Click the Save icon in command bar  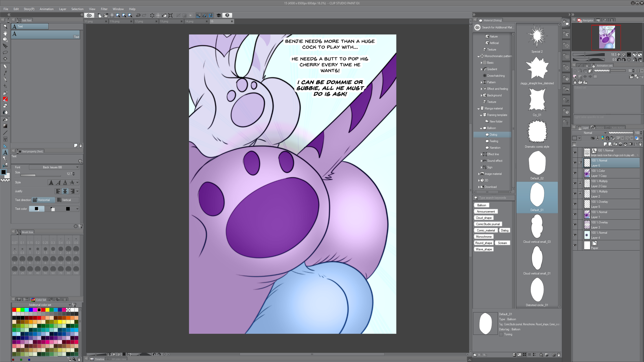point(112,15)
